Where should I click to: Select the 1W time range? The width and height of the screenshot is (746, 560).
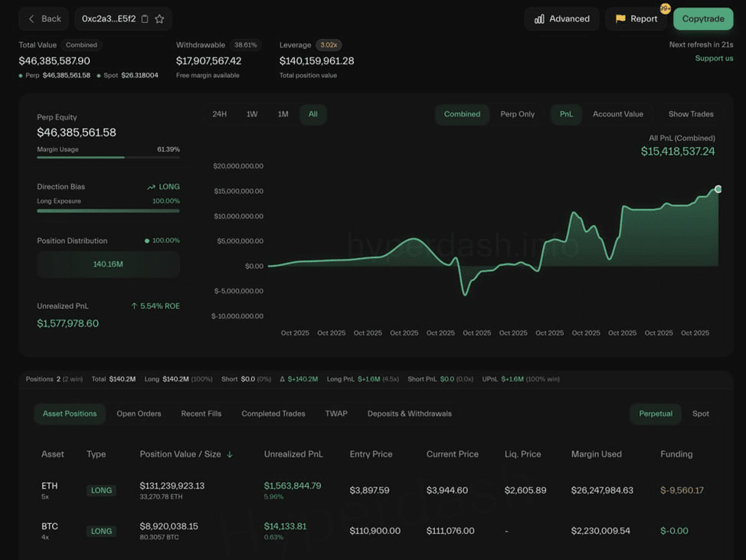pyautogui.click(x=252, y=114)
